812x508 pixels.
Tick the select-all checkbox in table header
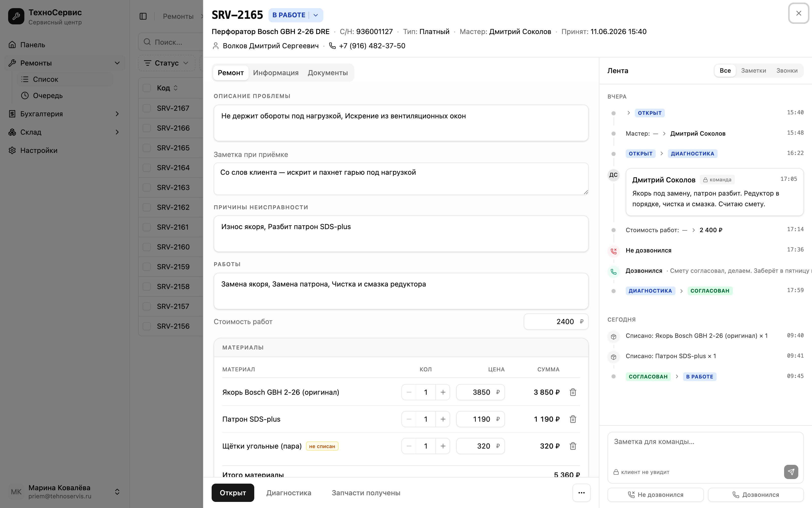coord(147,88)
